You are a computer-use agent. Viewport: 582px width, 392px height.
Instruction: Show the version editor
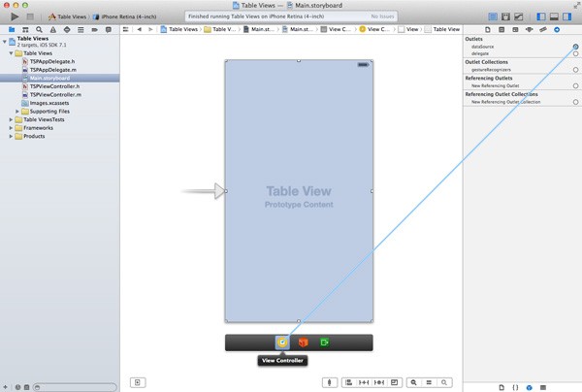click(519, 16)
